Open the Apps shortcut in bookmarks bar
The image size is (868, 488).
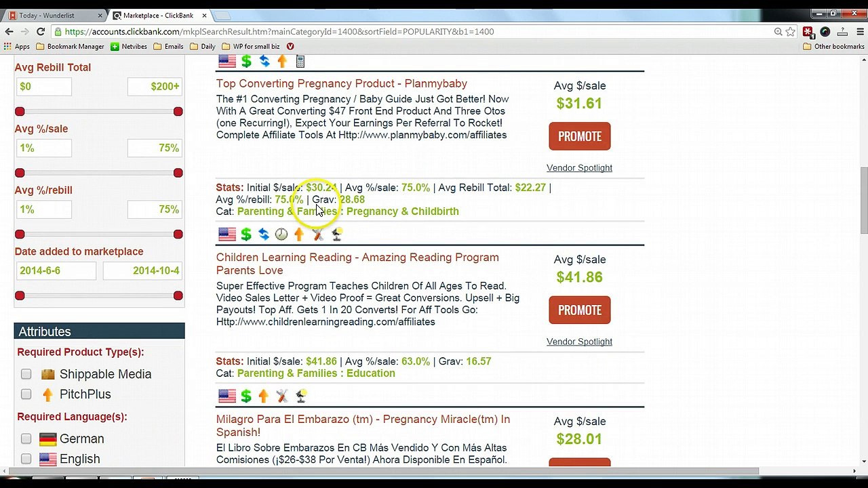point(18,46)
